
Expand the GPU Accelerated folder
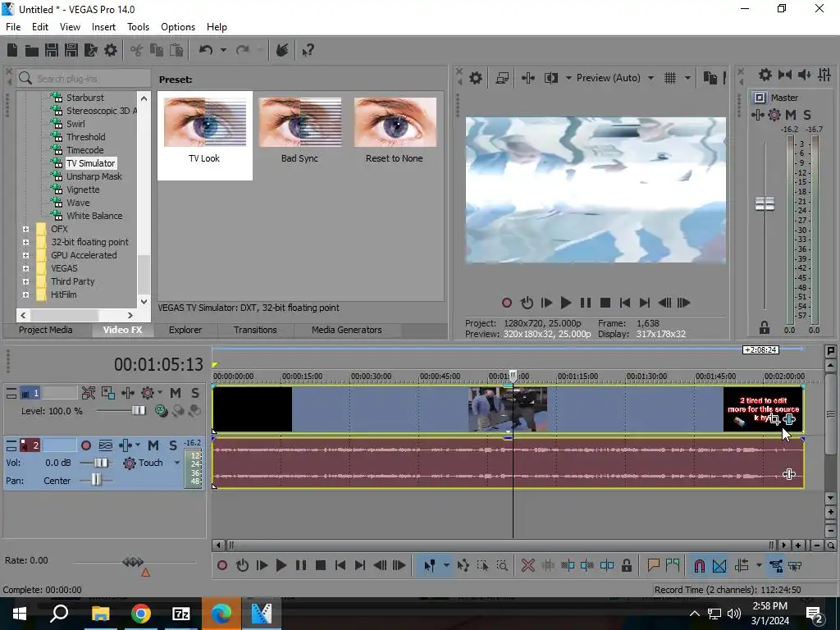click(x=25, y=256)
